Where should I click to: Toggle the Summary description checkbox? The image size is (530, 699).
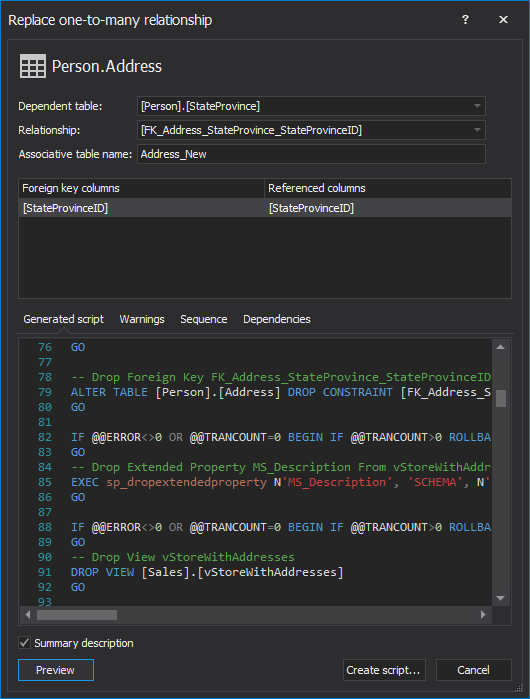coord(25,643)
